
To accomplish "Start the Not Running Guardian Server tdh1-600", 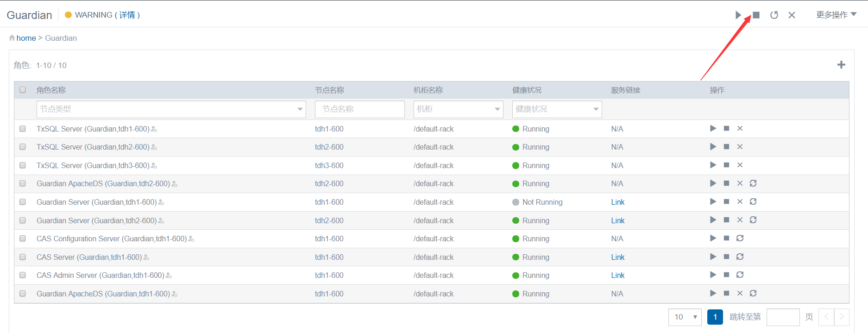I will (713, 201).
